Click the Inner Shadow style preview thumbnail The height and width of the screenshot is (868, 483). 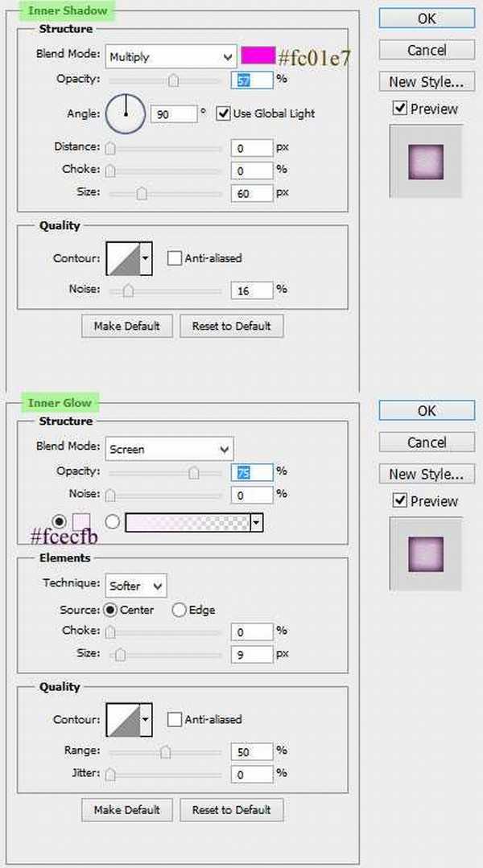click(426, 159)
